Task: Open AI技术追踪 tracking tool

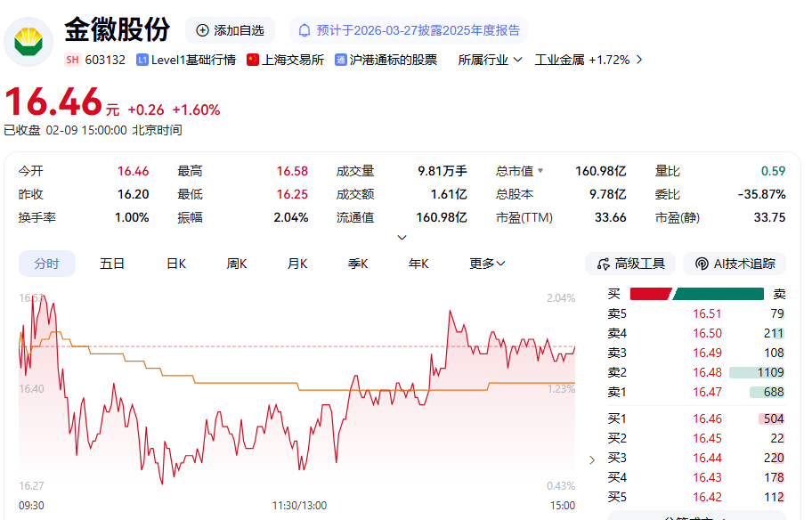Action: [735, 264]
